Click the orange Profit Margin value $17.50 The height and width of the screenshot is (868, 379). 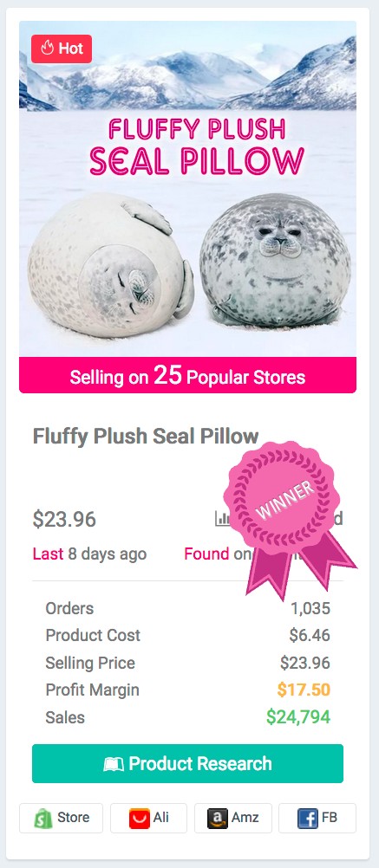coord(304,690)
